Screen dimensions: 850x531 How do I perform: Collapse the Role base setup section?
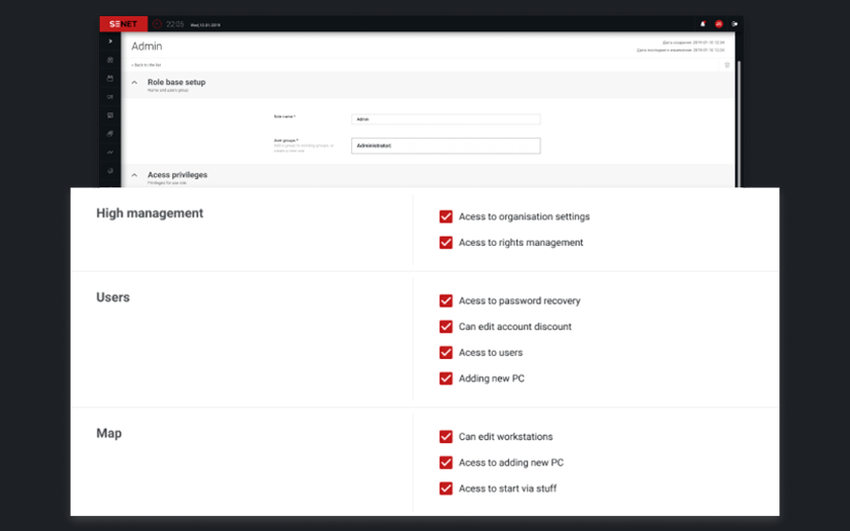coord(135,83)
